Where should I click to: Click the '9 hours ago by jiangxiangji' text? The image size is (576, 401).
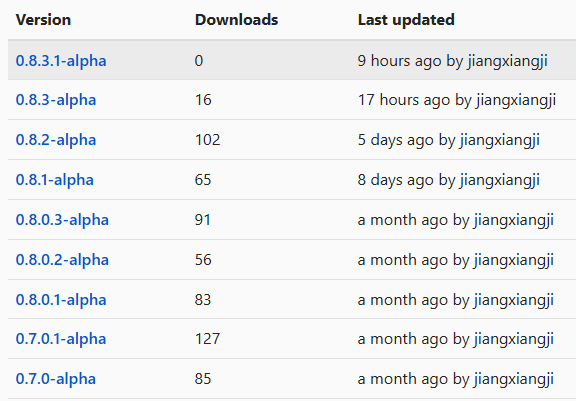pos(453,61)
